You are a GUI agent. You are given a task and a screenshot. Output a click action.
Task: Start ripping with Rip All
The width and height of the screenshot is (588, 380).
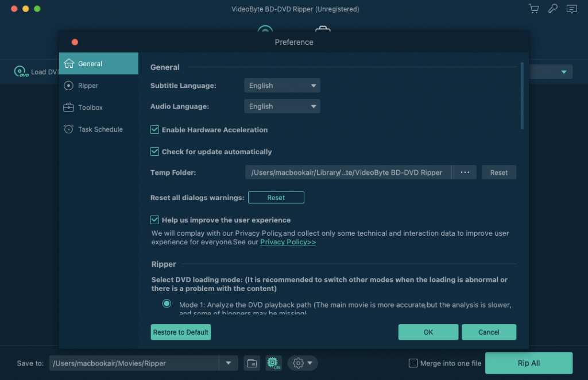529,363
